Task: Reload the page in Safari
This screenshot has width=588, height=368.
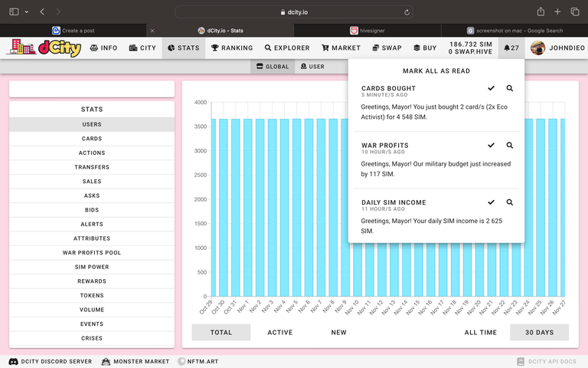Action: click(x=407, y=12)
